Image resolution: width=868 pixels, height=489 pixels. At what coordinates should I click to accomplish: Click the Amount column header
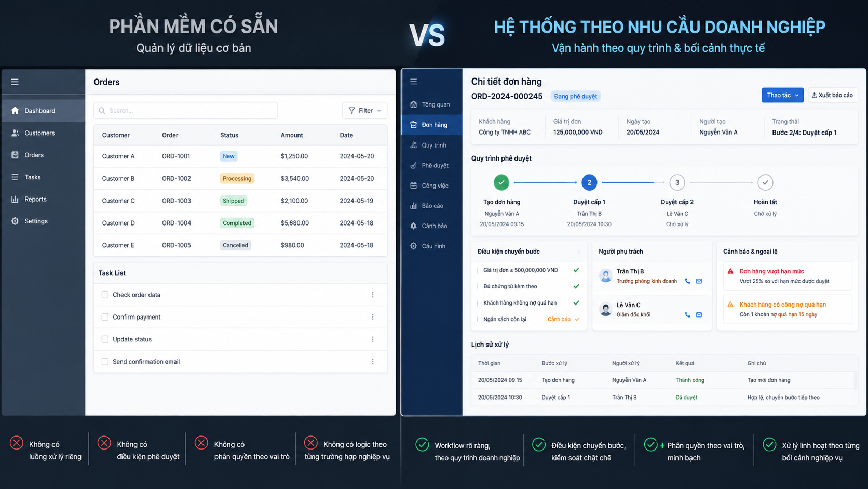[x=292, y=135]
